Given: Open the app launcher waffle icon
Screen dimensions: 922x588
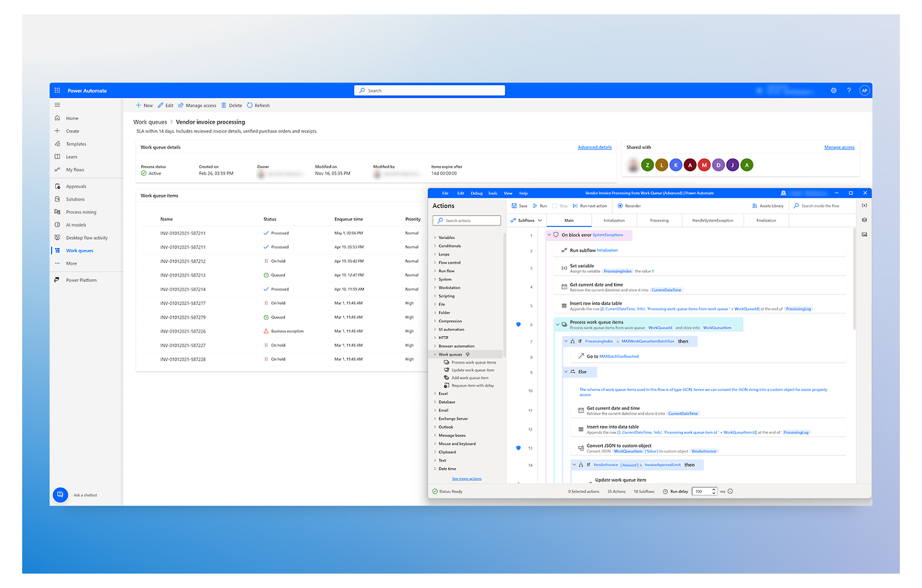Looking at the screenshot, I should (x=57, y=90).
